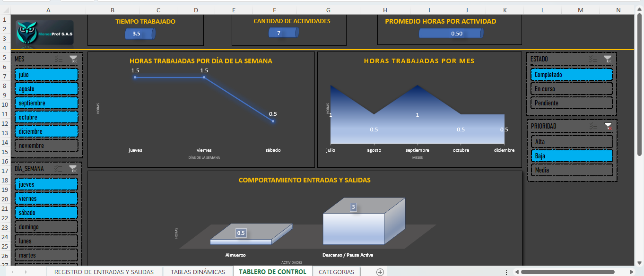Switch to the TABLAS DINÁMICAS sheet tab

[198, 272]
